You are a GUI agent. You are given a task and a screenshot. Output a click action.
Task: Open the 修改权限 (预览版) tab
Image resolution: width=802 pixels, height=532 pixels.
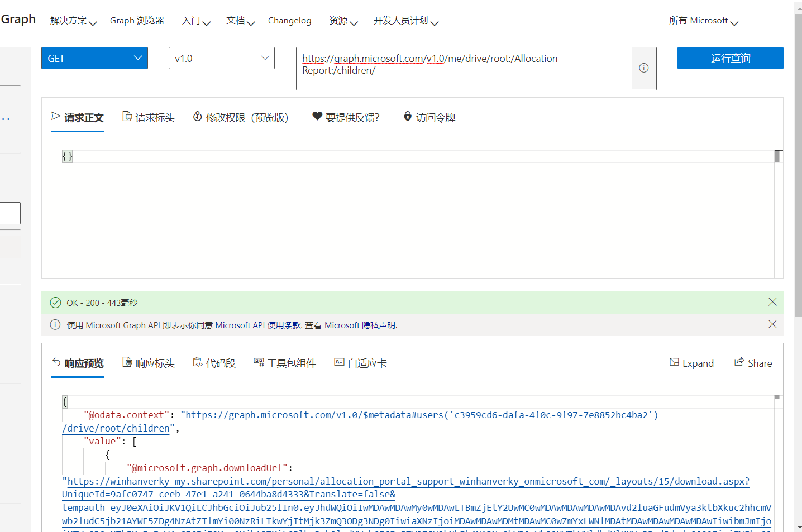point(241,117)
